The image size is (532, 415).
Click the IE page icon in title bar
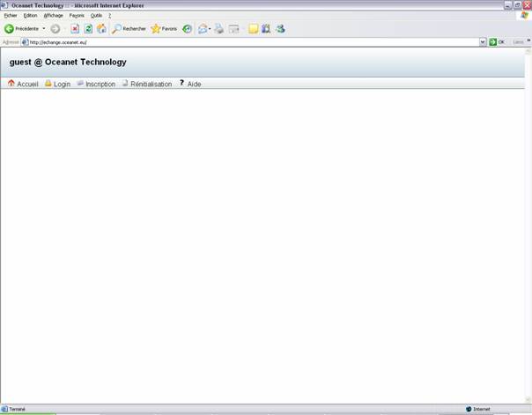pos(4,5)
